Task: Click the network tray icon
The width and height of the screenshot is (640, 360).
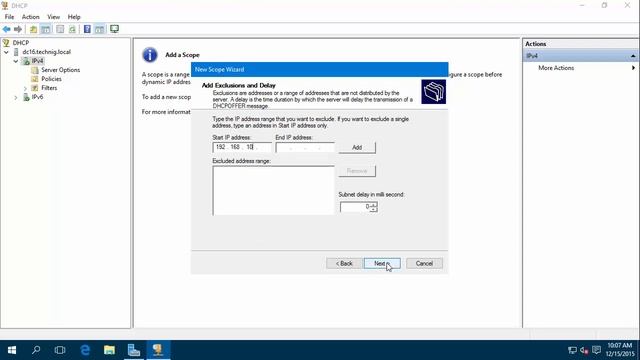Action: click(x=572, y=350)
